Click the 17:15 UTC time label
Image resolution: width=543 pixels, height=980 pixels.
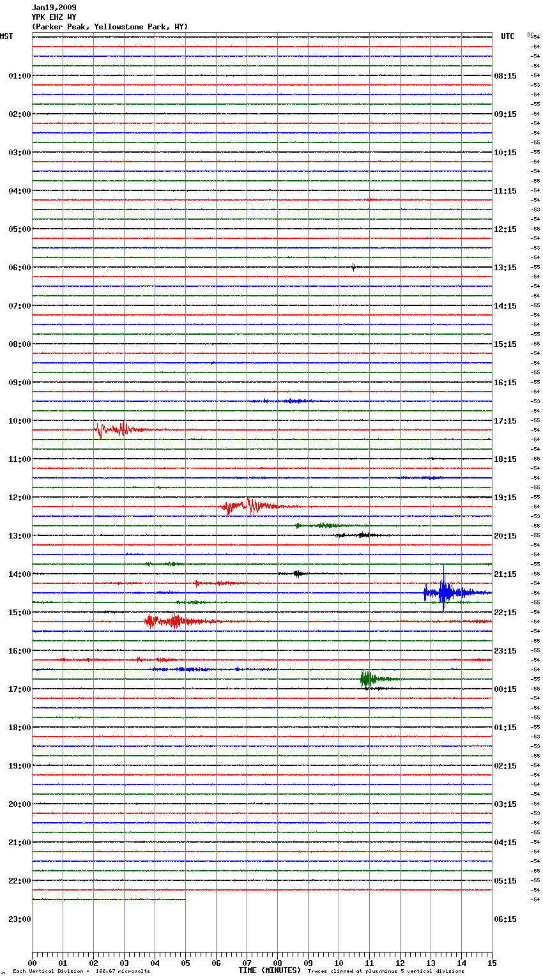[505, 421]
